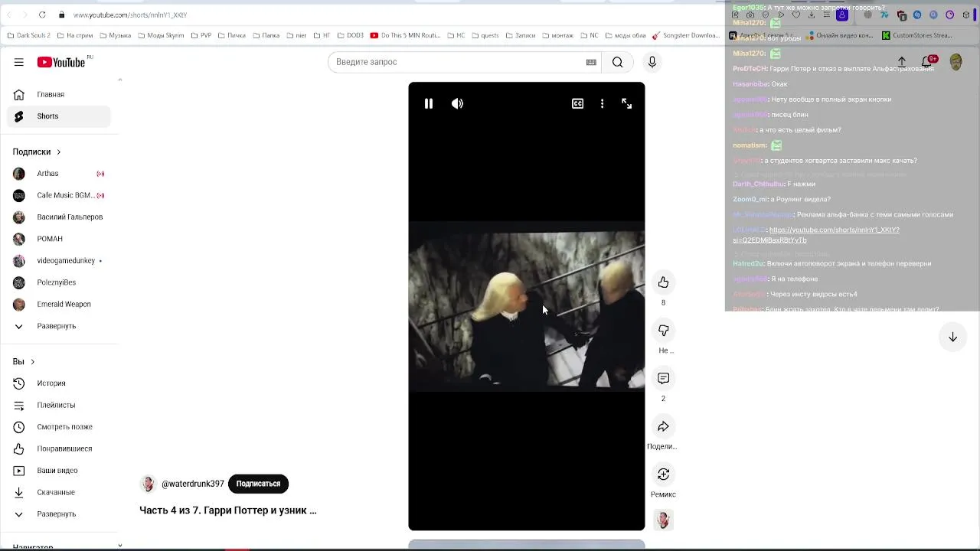Viewport: 980px width, 551px height.
Task: Open the video three-dot options menu
Action: click(x=602, y=103)
